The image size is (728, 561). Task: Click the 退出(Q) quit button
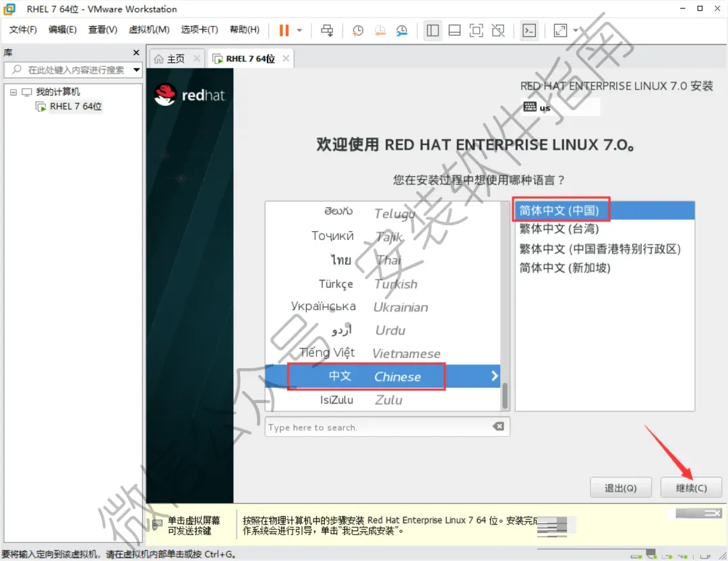pos(621,488)
